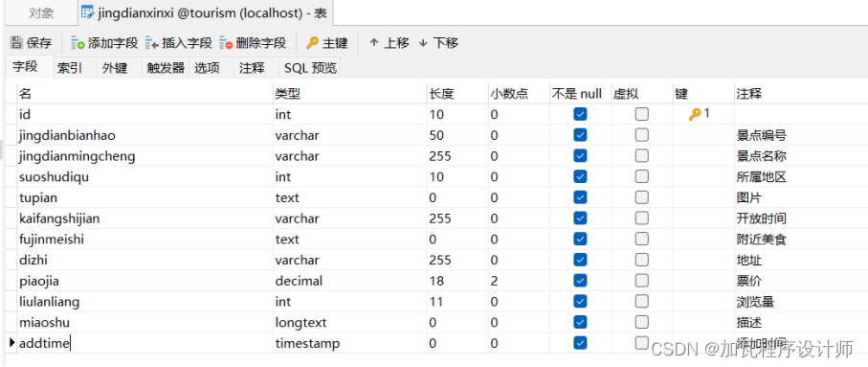868x367 pixels.
Task: Switch to the Objects (对象) tab
Action: coord(41,13)
